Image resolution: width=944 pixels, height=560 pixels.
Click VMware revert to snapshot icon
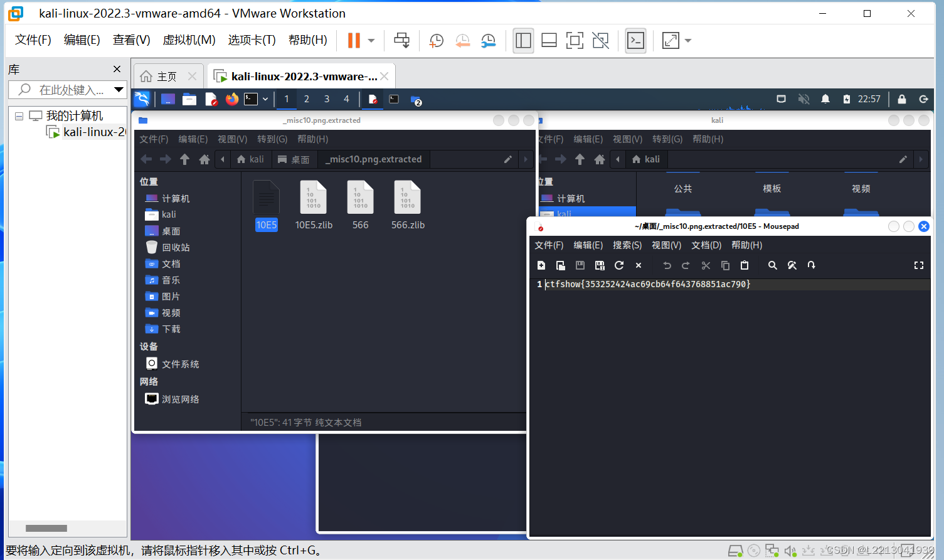point(462,41)
